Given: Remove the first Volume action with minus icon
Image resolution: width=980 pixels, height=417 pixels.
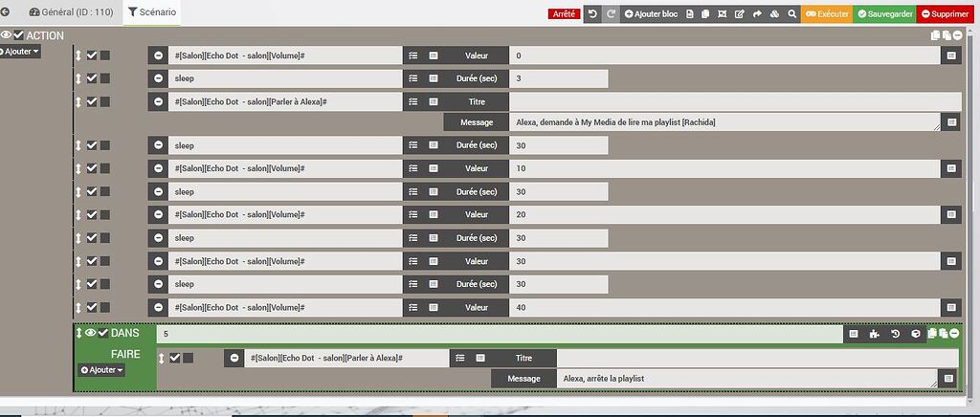Looking at the screenshot, I should click(159, 56).
